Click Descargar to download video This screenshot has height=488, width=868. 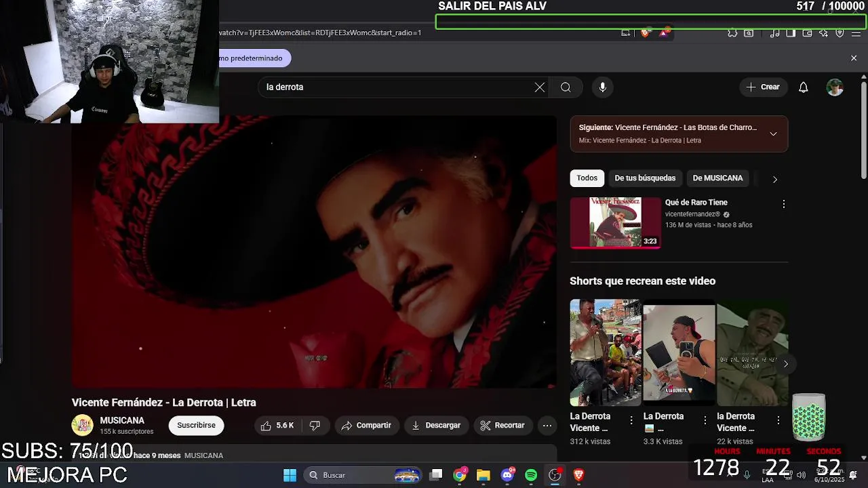pyautogui.click(x=437, y=426)
